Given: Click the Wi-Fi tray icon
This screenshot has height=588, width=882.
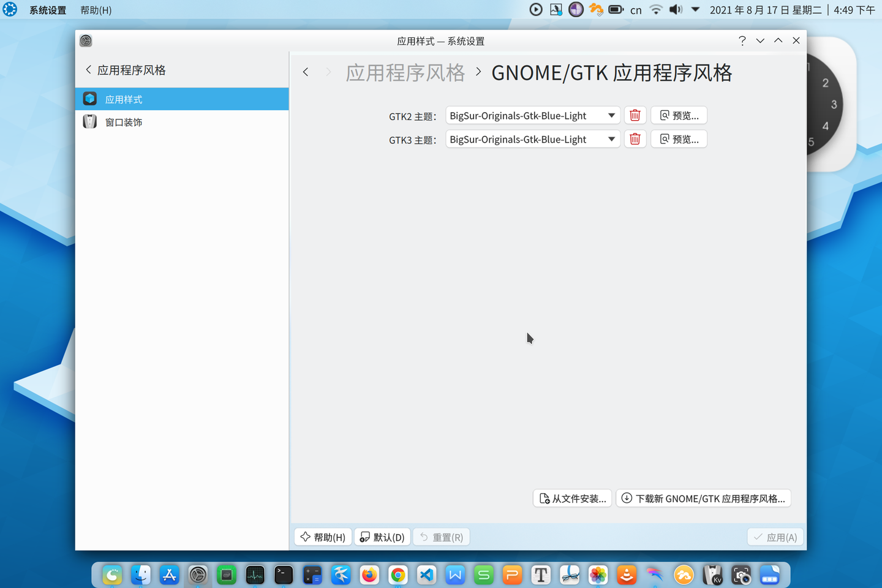Looking at the screenshot, I should pyautogui.click(x=656, y=9).
